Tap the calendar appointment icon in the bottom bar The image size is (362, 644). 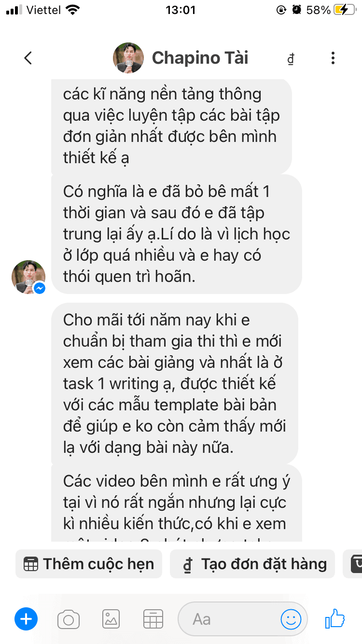(x=153, y=619)
